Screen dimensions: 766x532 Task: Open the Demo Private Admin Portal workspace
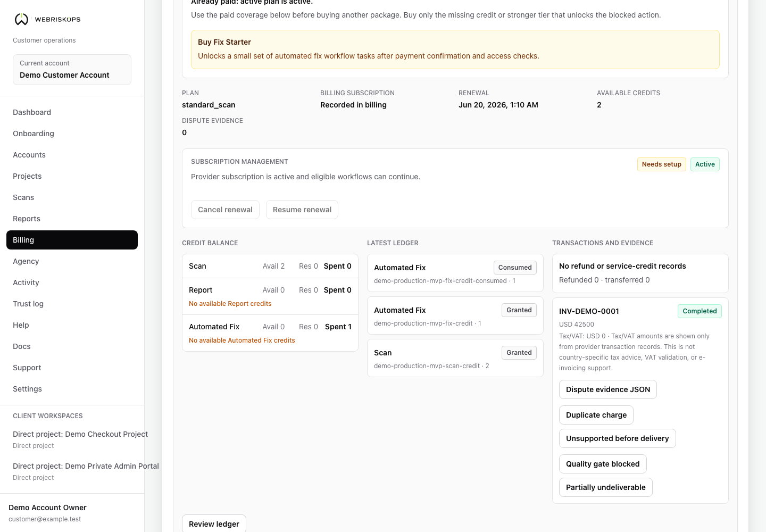86,471
